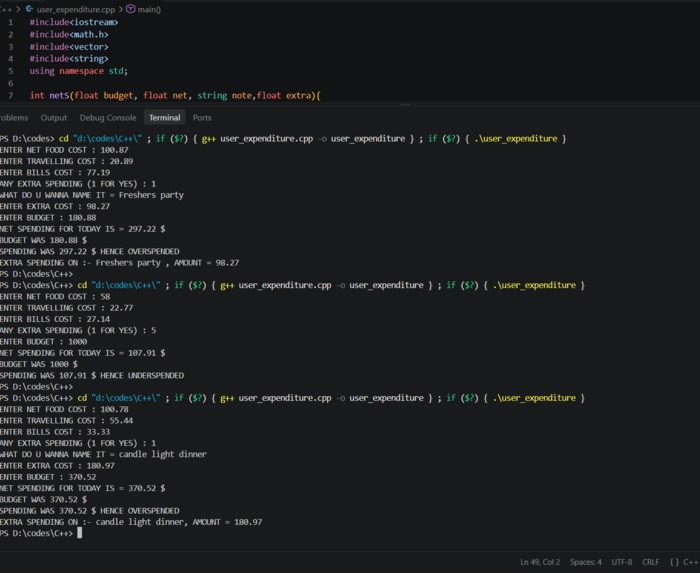700x573 pixels.
Task: Open the main() symbol breadcrumb
Action: [x=149, y=9]
